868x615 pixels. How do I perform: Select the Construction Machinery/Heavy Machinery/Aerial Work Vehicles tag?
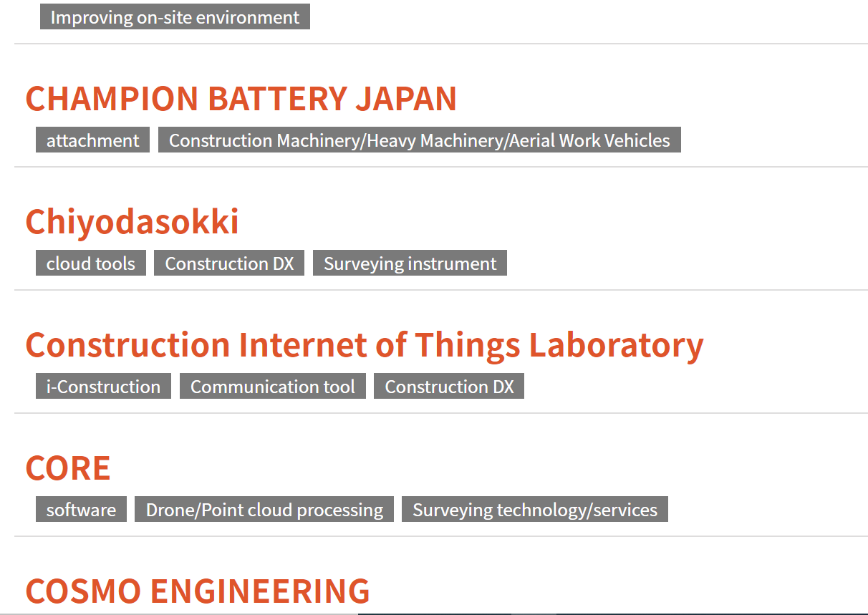click(x=419, y=140)
